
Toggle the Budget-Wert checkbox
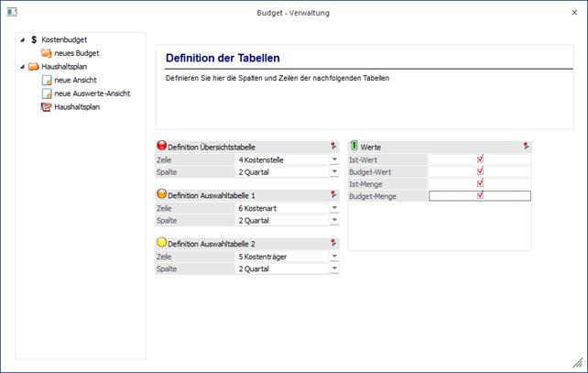[x=480, y=170]
